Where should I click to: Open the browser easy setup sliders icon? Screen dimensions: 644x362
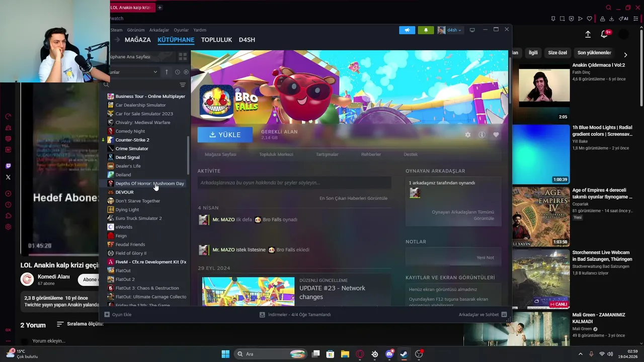(635, 19)
